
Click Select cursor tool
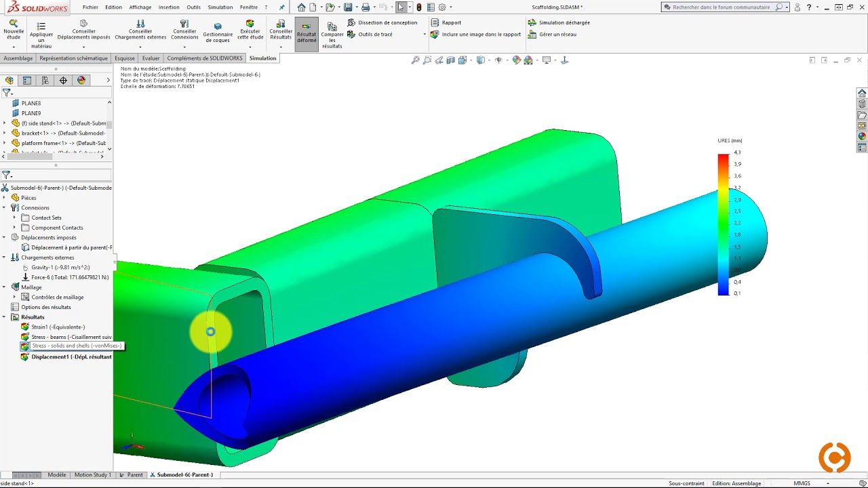click(x=401, y=7)
